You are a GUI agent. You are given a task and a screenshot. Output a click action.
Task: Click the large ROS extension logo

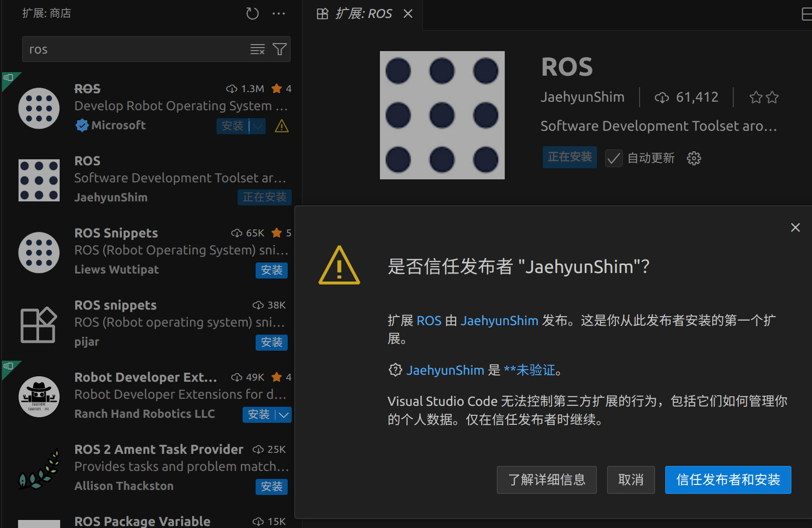pos(442,115)
